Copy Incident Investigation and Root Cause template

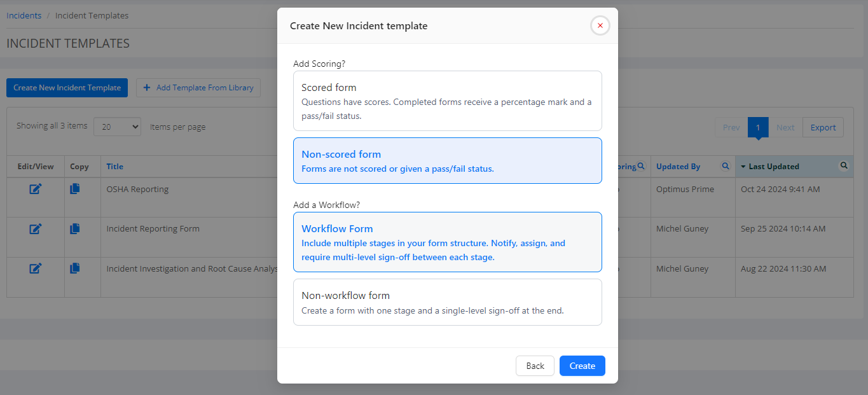pyautogui.click(x=75, y=268)
